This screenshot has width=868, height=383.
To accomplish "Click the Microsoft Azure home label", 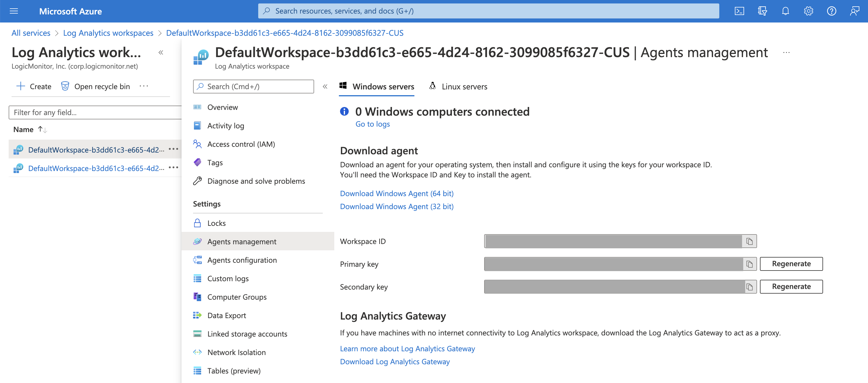I will pos(70,11).
